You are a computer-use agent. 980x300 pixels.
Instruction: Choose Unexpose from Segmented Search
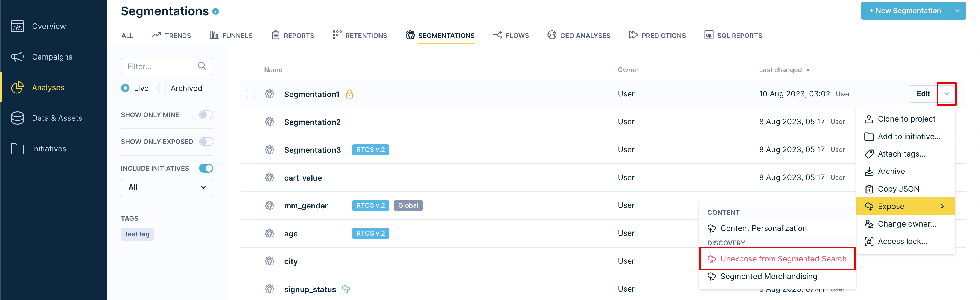pyautogui.click(x=777, y=259)
